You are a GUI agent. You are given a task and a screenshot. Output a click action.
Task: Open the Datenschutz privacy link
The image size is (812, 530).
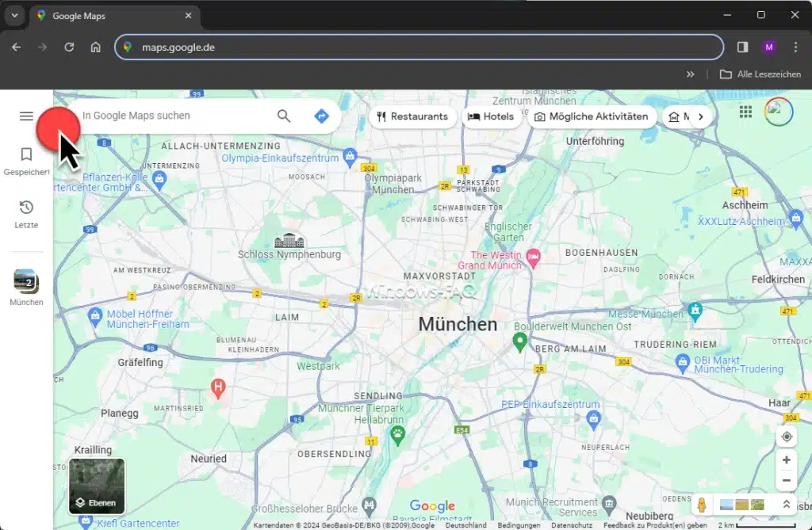[x=571, y=524]
